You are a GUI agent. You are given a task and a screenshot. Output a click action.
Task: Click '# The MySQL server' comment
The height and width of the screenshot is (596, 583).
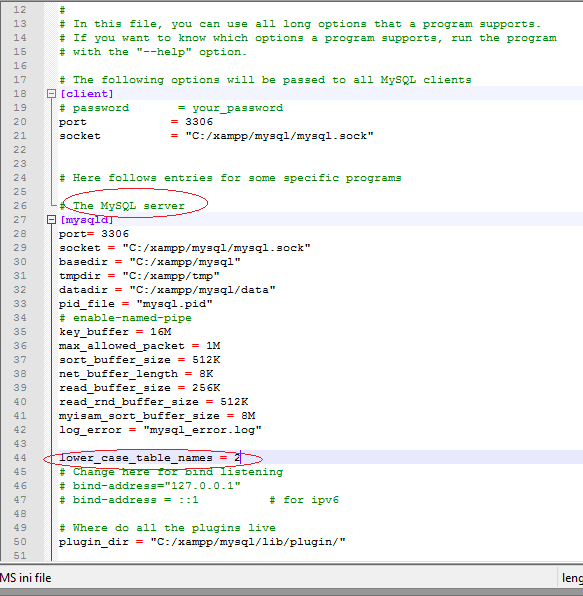[x=122, y=206]
